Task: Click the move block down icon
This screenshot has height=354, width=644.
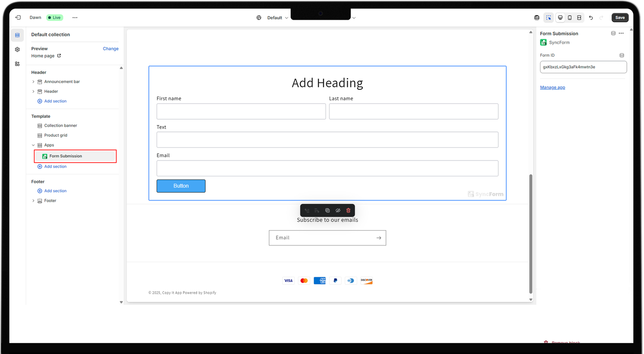Action: (317, 210)
